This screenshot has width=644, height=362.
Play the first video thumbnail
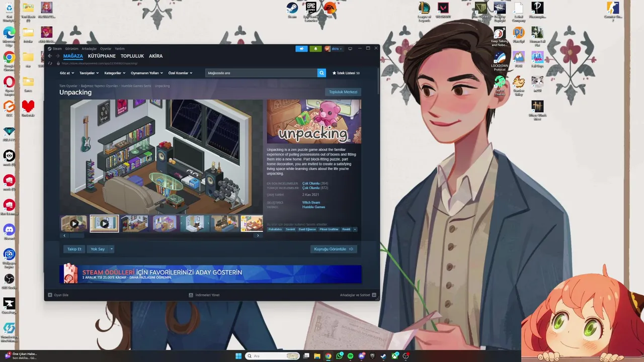point(74,224)
